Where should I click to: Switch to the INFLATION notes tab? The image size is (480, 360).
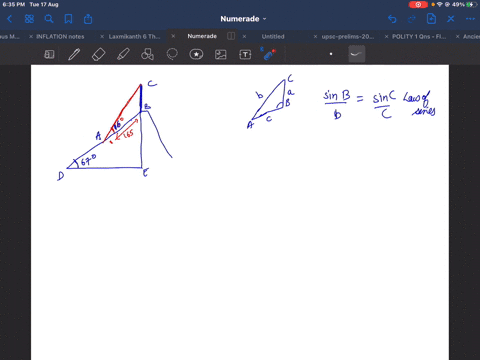[60, 37]
